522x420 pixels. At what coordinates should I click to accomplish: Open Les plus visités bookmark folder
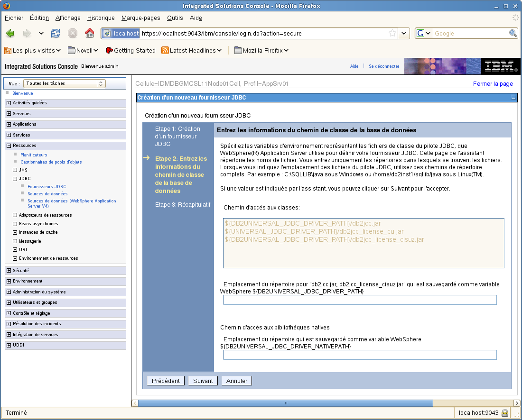click(33, 51)
